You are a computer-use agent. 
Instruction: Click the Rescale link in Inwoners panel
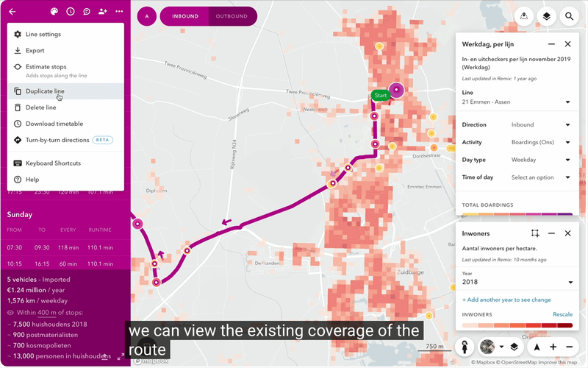(562, 314)
